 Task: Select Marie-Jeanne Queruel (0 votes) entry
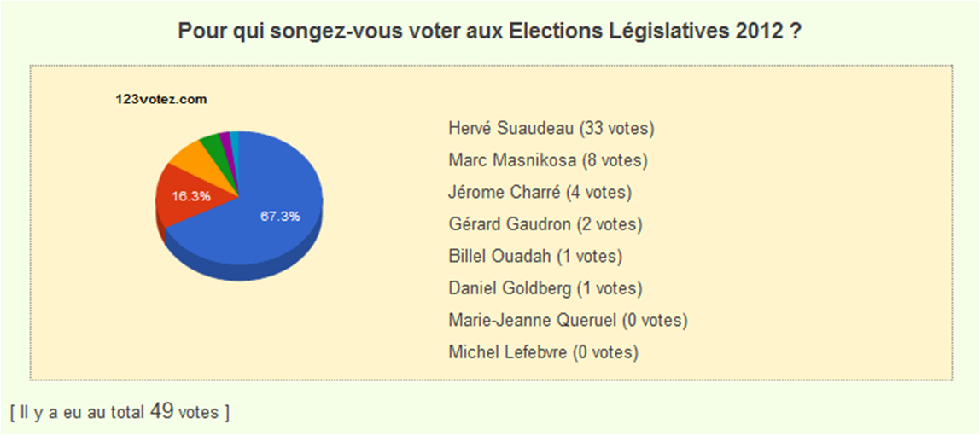tap(569, 320)
